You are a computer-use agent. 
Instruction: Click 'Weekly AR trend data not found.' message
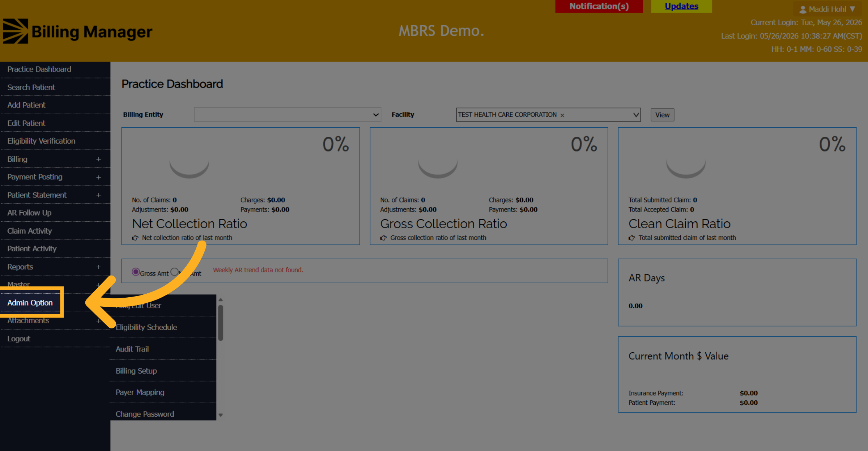click(258, 270)
